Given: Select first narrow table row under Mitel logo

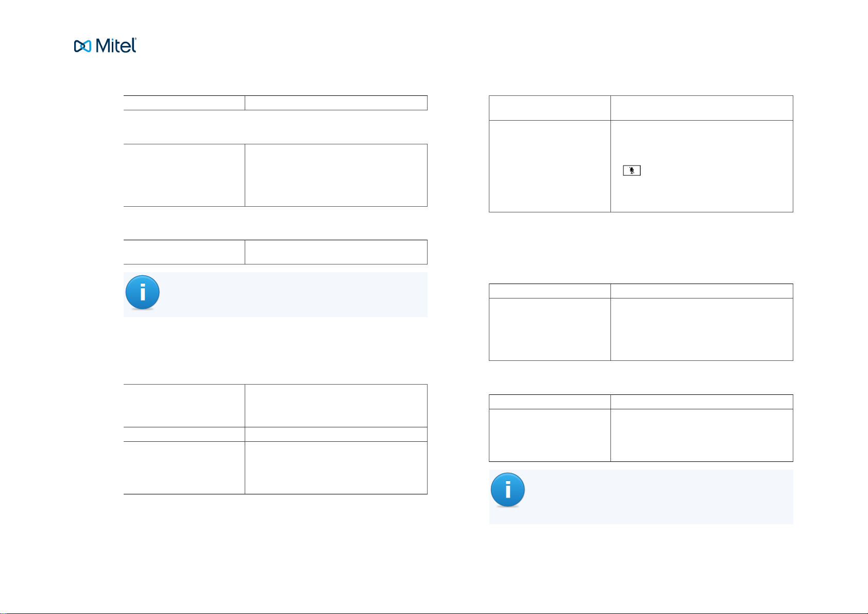Looking at the screenshot, I should (276, 103).
